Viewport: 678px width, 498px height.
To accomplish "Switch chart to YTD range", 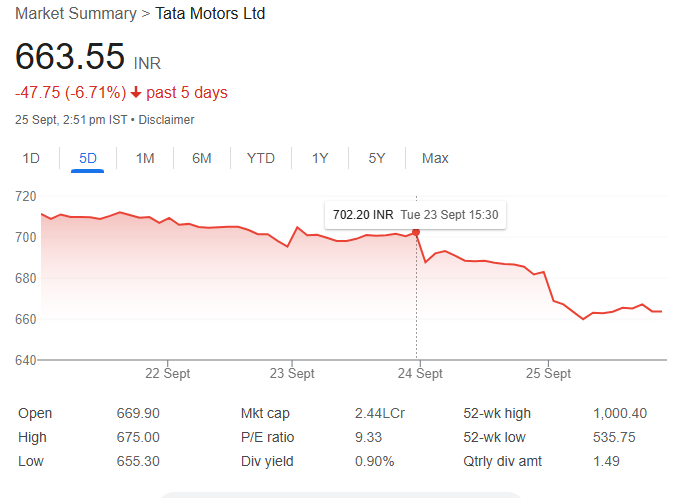I will pyautogui.click(x=261, y=158).
